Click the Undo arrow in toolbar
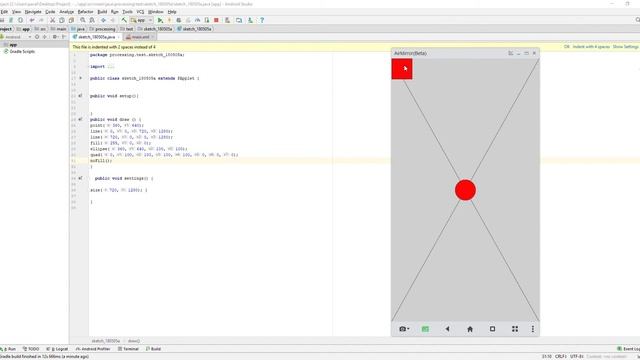Viewport: 640px width, 360px height. pos(32,20)
